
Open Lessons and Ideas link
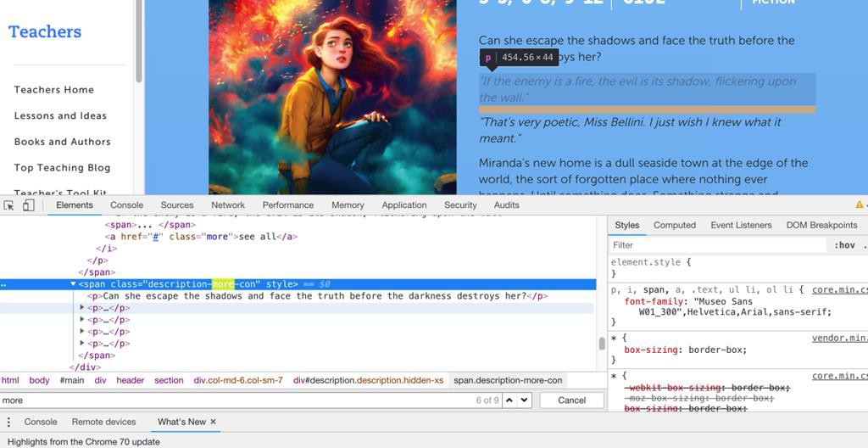(60, 116)
